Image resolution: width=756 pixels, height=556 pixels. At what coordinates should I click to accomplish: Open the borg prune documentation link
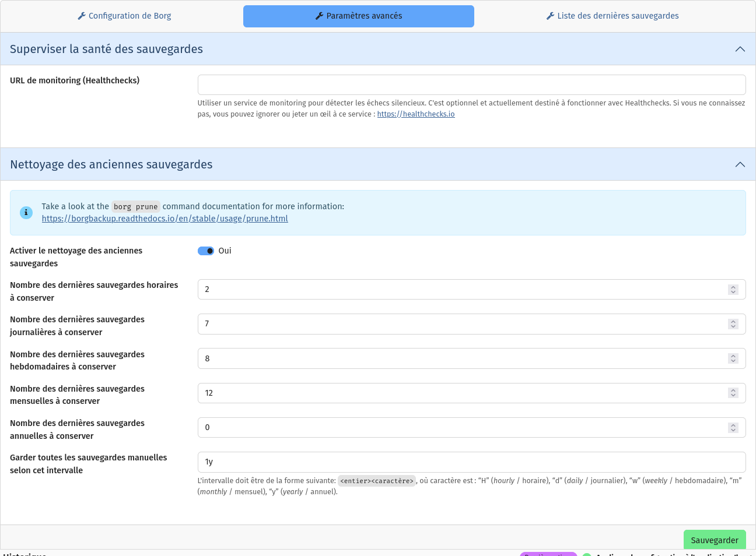pos(165,219)
